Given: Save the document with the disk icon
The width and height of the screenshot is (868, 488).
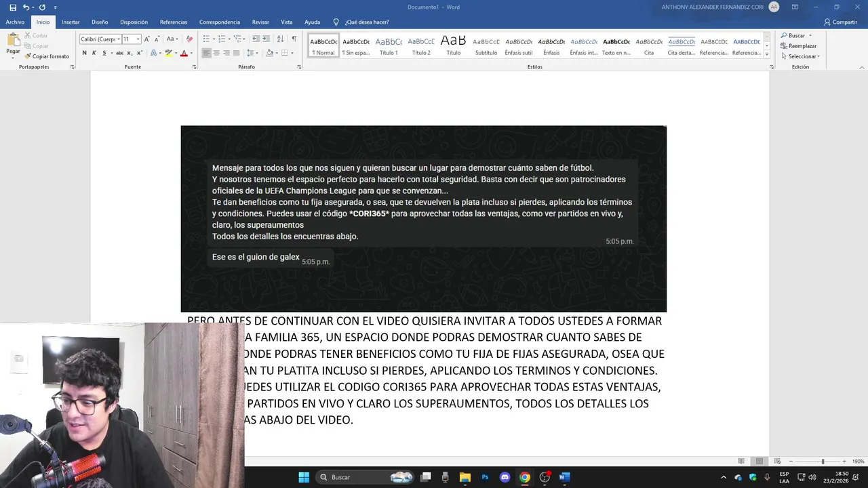Looking at the screenshot, I should (x=13, y=7).
